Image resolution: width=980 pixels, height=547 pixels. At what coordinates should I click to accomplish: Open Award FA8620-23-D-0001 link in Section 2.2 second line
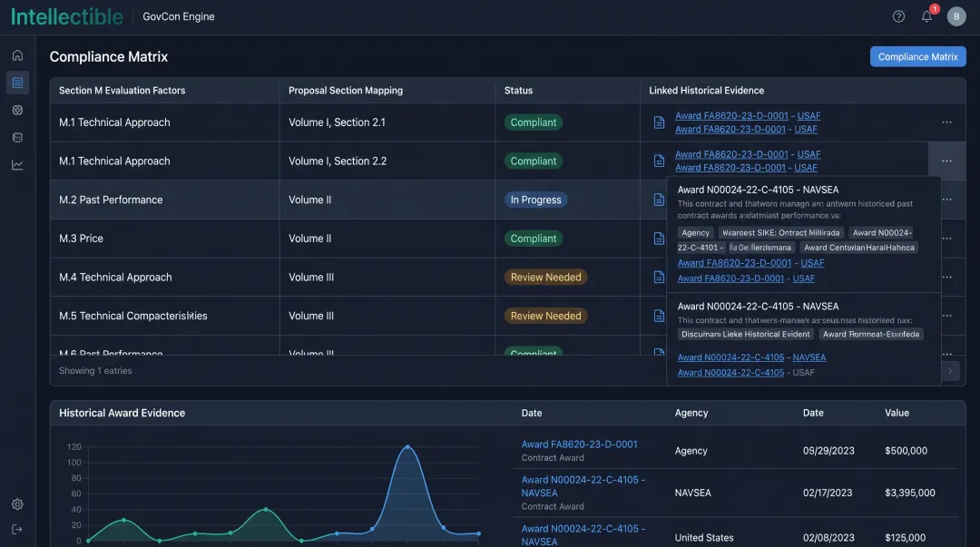pyautogui.click(x=730, y=168)
